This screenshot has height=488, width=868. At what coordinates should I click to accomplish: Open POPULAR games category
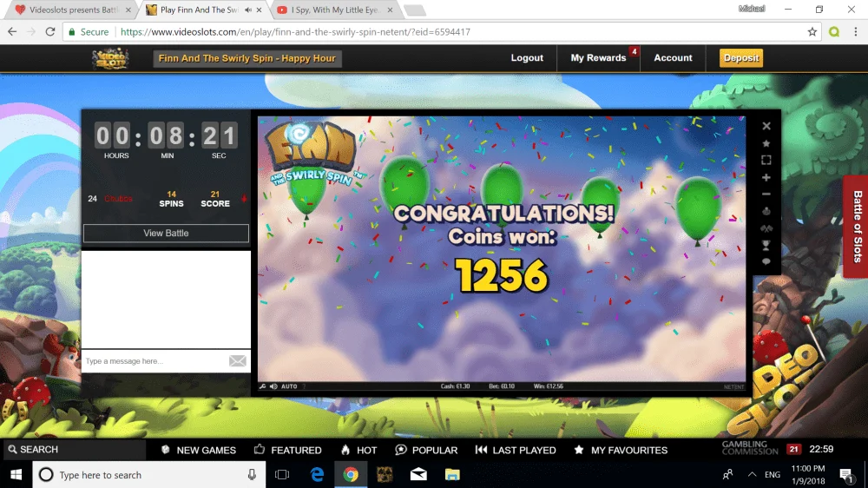[x=427, y=450]
